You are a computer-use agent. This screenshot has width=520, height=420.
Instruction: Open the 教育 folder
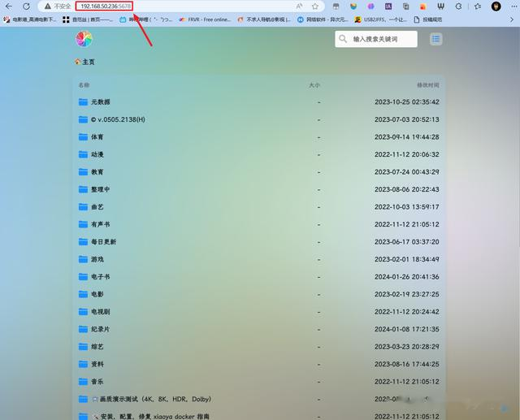(258, 171)
